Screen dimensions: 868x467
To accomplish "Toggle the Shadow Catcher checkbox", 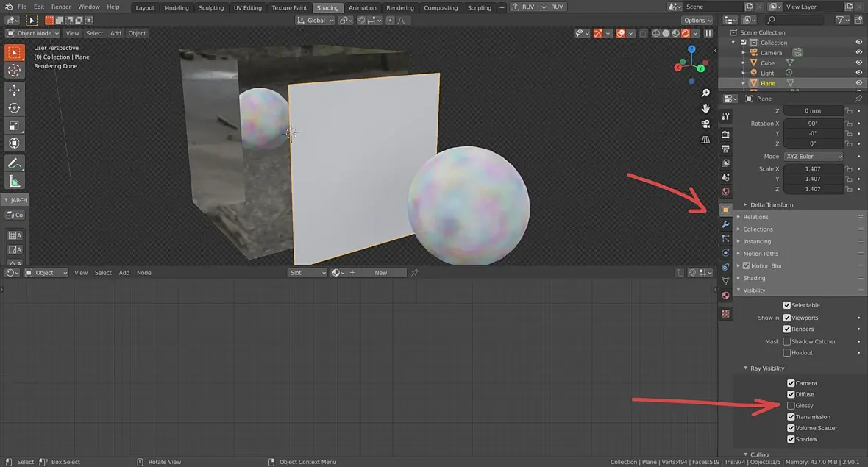I will tap(787, 342).
